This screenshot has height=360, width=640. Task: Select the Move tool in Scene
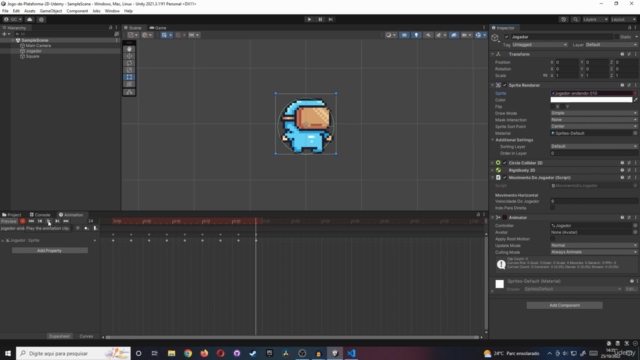pos(129,56)
